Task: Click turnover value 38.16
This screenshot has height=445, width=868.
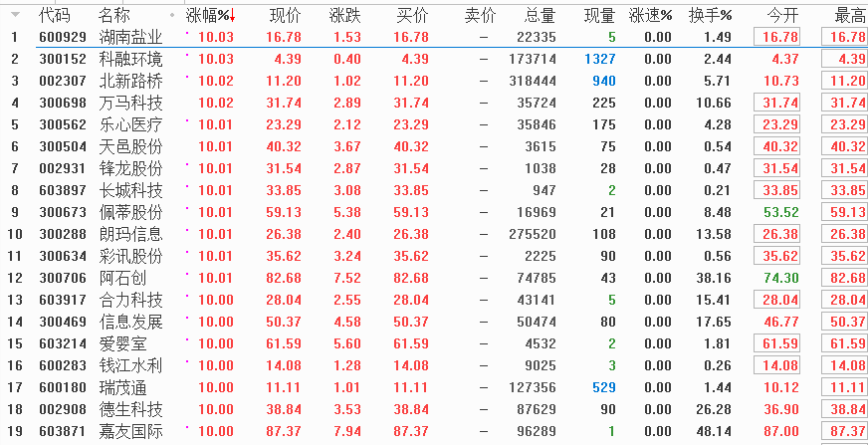Action: (x=713, y=278)
